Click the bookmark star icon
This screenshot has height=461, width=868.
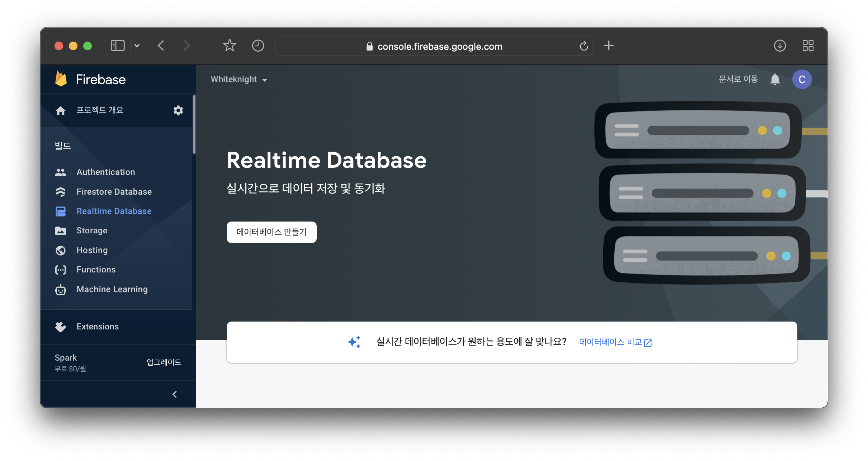point(230,45)
